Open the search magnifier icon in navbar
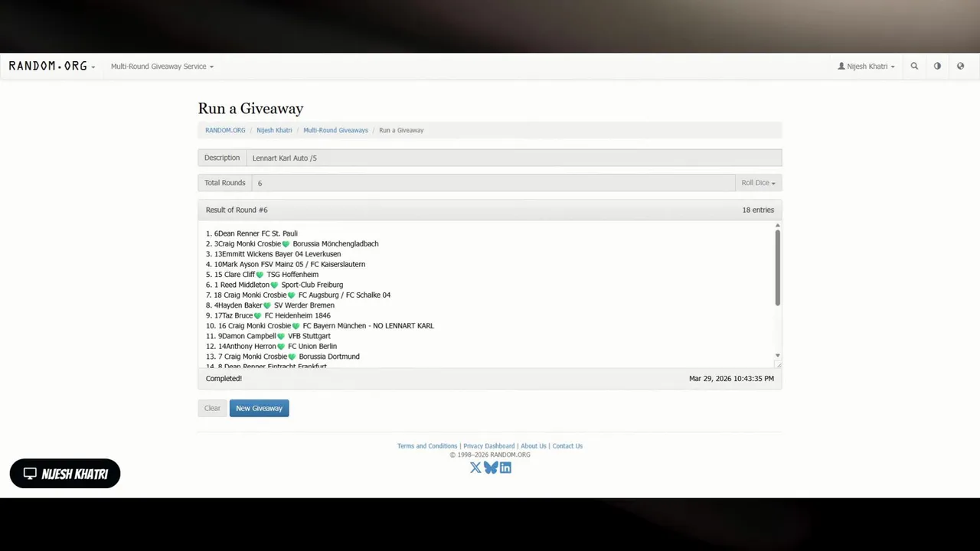The image size is (980, 551). pyautogui.click(x=914, y=67)
